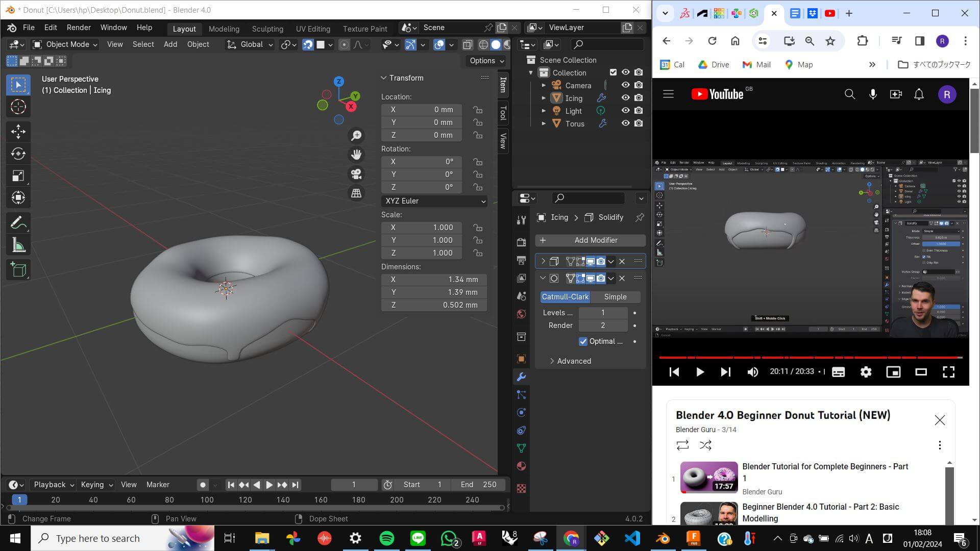Screen dimensions: 980x551
Task: Select the Transform tool
Action: 18,198
